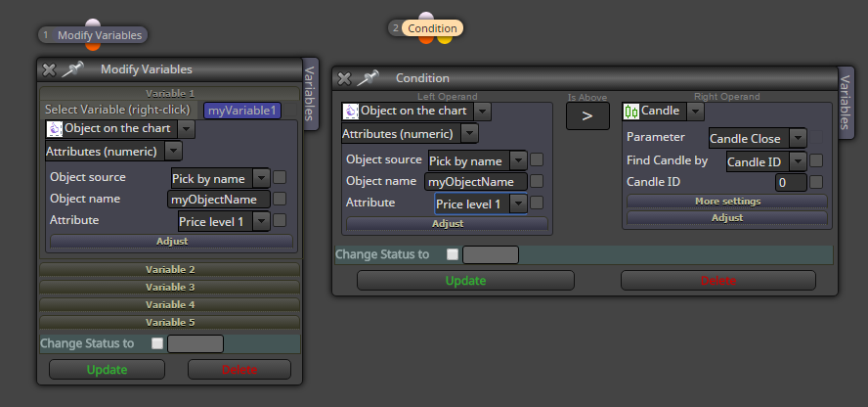This screenshot has height=407, width=868.
Task: Select the Modify Variables node block
Action: [x=93, y=35]
